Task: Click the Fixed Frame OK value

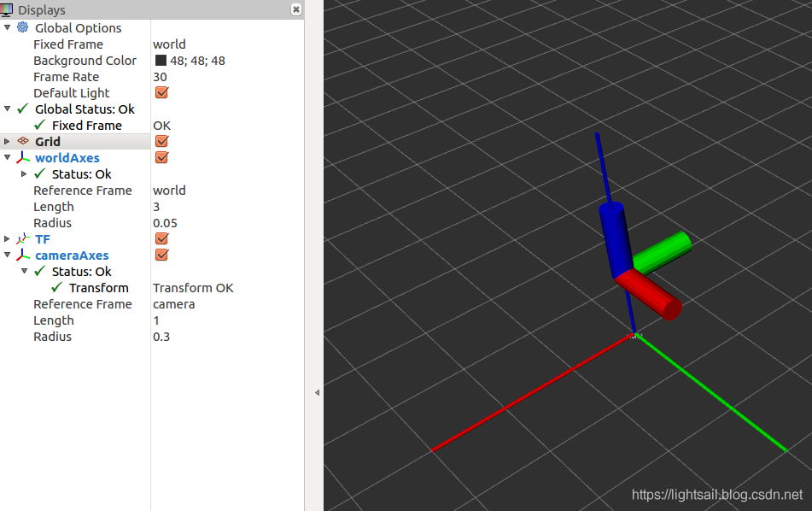Action: (x=161, y=126)
